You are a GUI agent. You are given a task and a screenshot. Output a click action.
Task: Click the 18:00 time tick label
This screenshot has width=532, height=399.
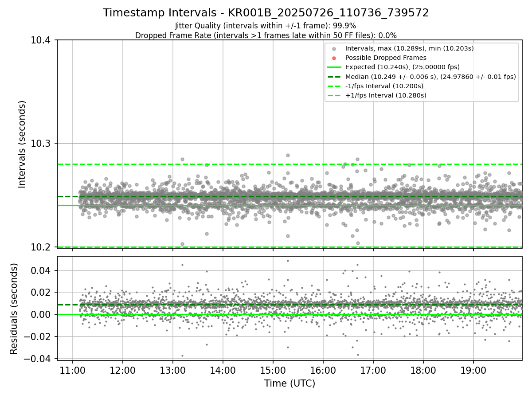[x=423, y=370]
